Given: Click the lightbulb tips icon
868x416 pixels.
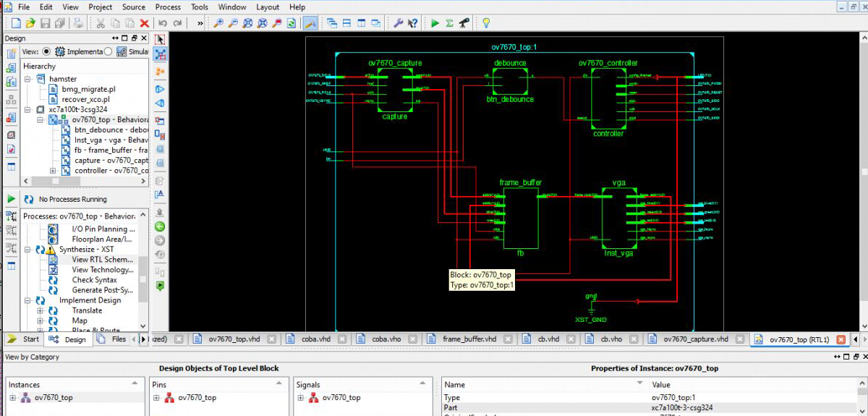Looking at the screenshot, I should [x=486, y=23].
